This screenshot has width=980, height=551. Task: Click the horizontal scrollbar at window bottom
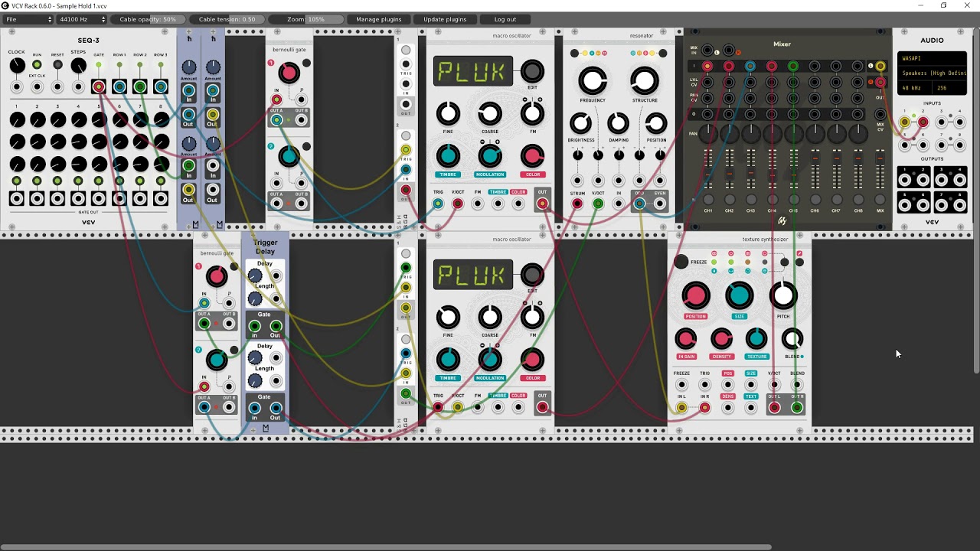point(387,547)
